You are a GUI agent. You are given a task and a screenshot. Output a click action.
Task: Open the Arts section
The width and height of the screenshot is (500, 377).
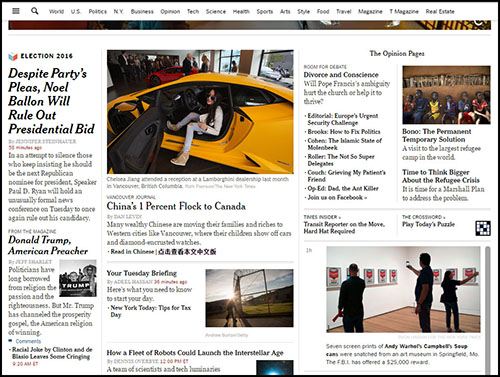pyautogui.click(x=285, y=11)
